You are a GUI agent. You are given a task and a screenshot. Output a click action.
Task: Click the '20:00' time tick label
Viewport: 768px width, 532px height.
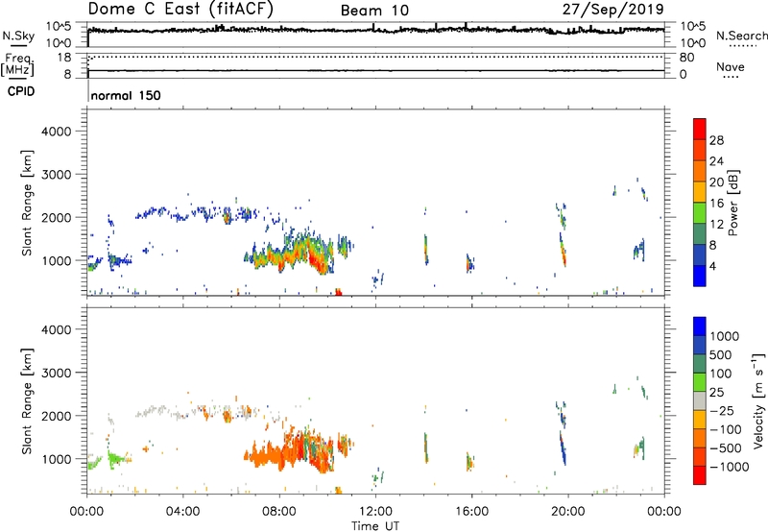(x=567, y=512)
